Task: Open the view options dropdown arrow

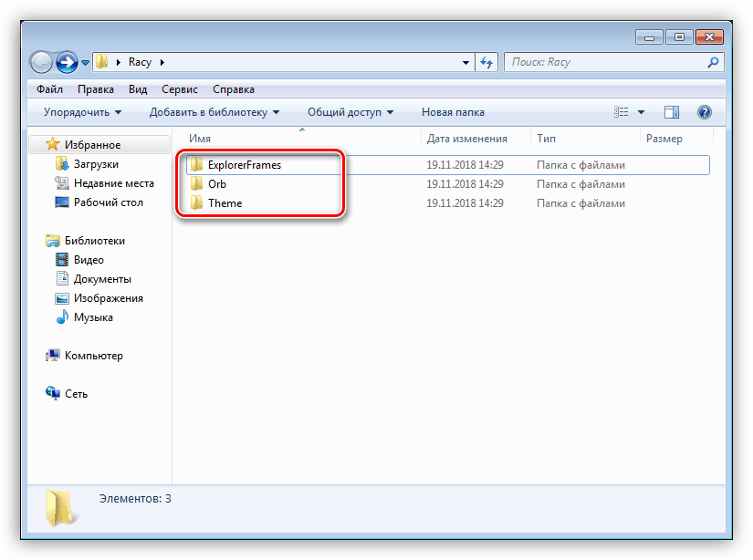Action: point(641,112)
